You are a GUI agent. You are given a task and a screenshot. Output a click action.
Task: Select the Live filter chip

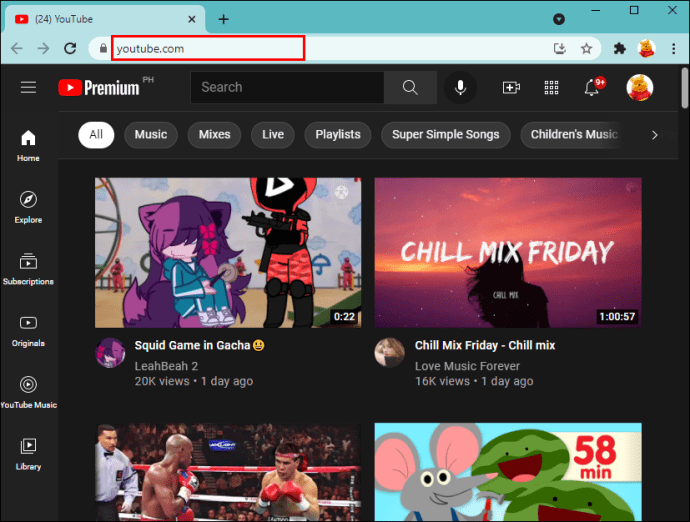tap(273, 135)
